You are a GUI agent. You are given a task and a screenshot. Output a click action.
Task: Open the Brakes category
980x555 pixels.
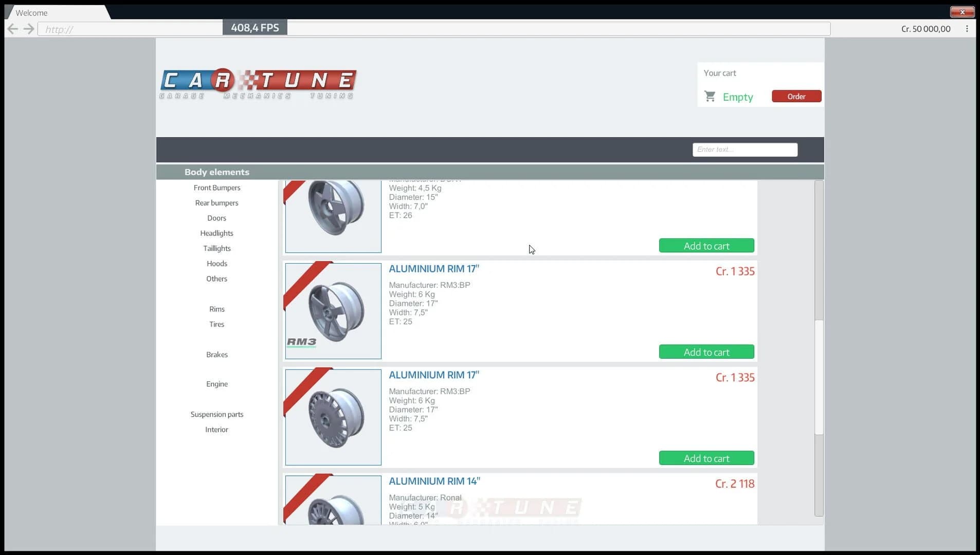pyautogui.click(x=216, y=354)
